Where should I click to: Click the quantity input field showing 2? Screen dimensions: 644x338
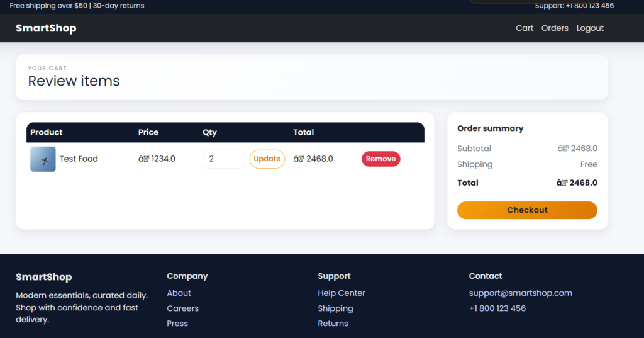click(224, 159)
